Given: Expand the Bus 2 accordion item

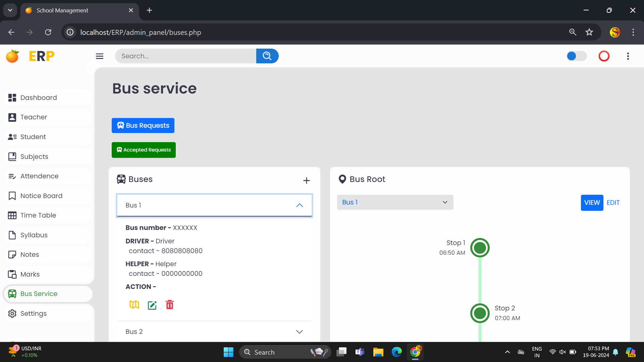Looking at the screenshot, I should click(x=214, y=331).
